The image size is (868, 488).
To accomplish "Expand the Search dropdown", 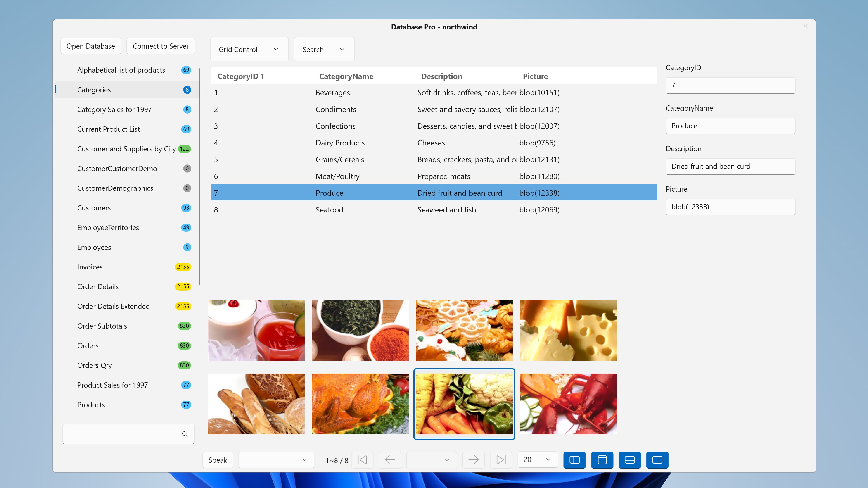I will coord(324,49).
